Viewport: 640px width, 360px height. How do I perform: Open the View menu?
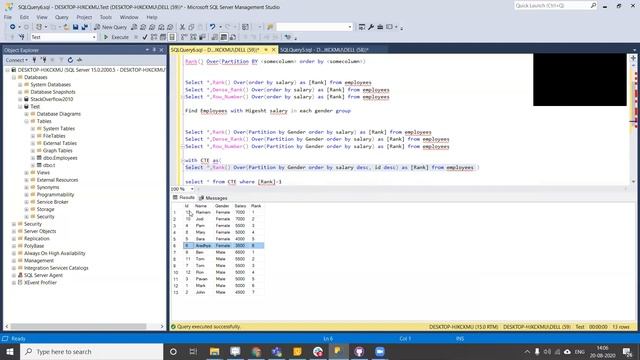[42, 17]
